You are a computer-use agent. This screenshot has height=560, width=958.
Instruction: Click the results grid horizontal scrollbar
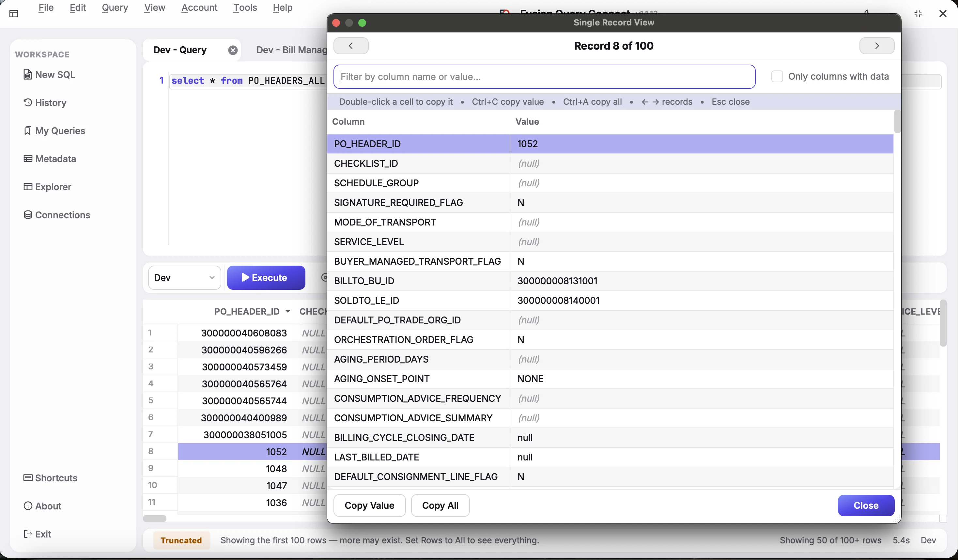pyautogui.click(x=154, y=519)
